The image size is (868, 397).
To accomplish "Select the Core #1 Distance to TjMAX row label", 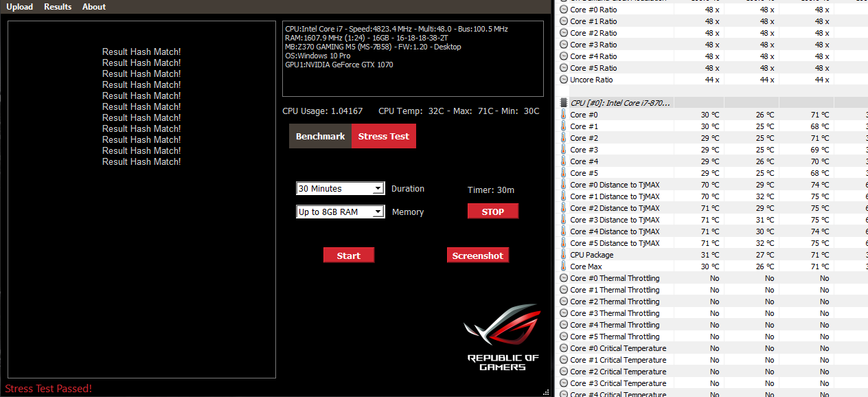I will click(615, 196).
